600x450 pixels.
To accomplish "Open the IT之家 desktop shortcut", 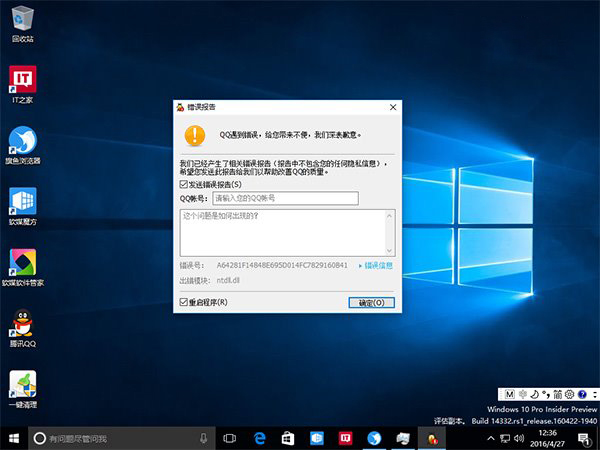I will 22,80.
